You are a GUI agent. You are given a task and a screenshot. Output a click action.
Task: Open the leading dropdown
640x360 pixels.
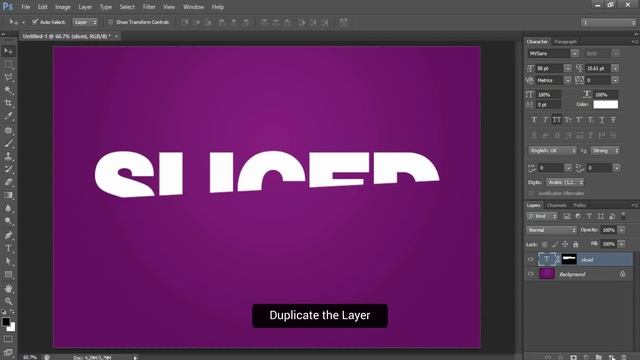pos(615,68)
